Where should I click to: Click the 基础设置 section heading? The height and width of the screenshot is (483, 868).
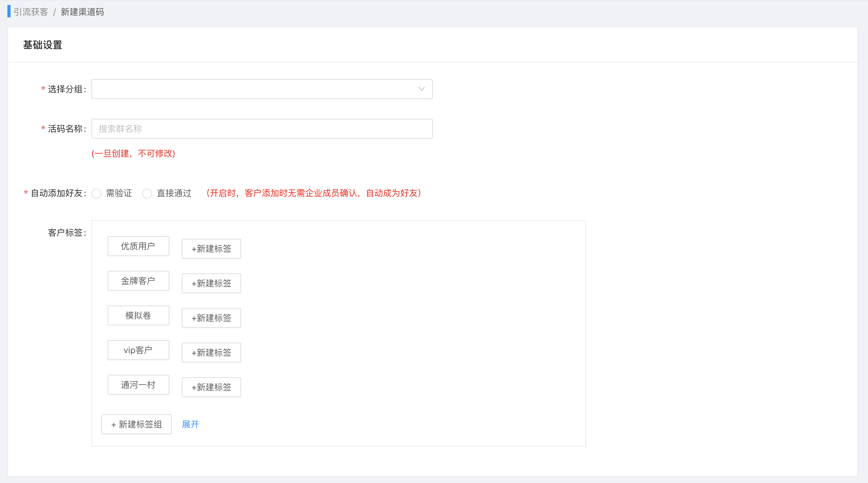click(42, 45)
